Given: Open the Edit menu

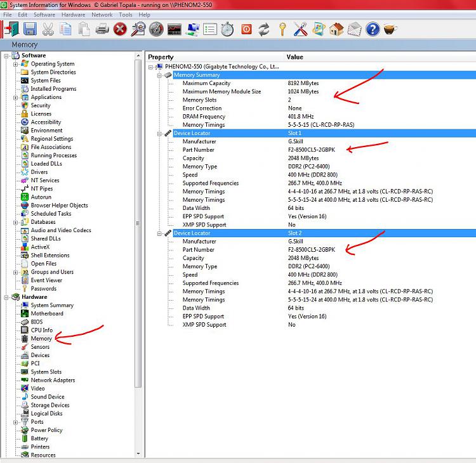Looking at the screenshot, I should 22,15.
